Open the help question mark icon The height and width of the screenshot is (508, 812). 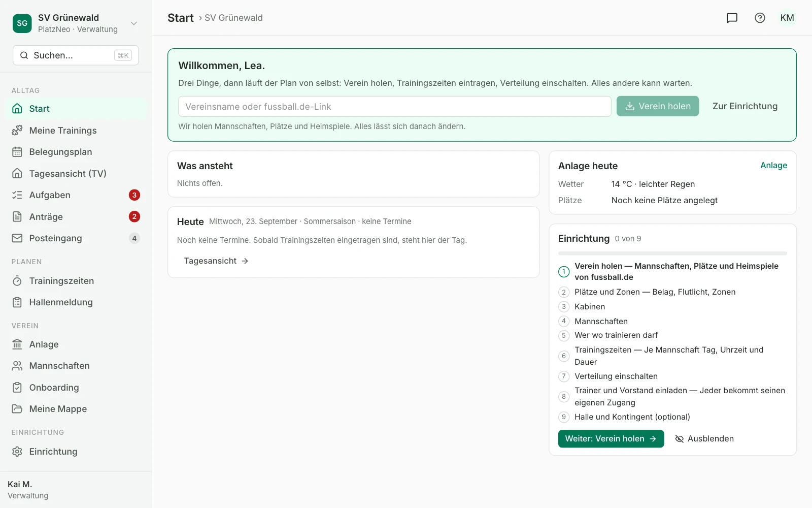[760, 18]
